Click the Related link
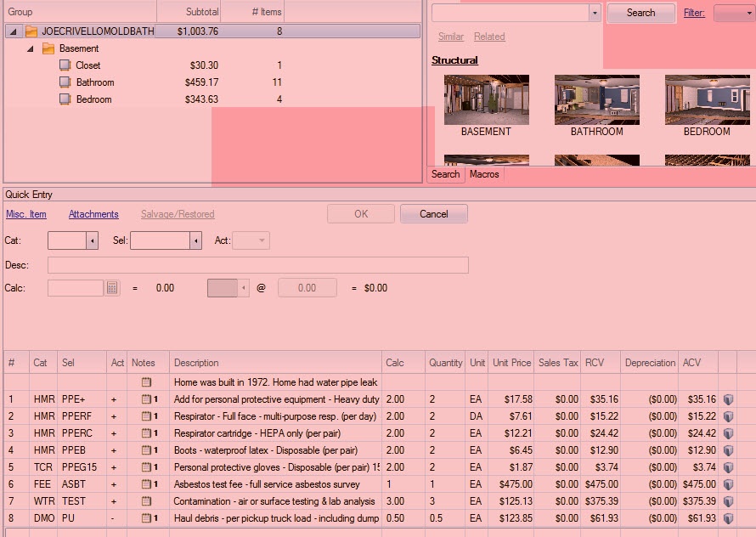 click(489, 37)
